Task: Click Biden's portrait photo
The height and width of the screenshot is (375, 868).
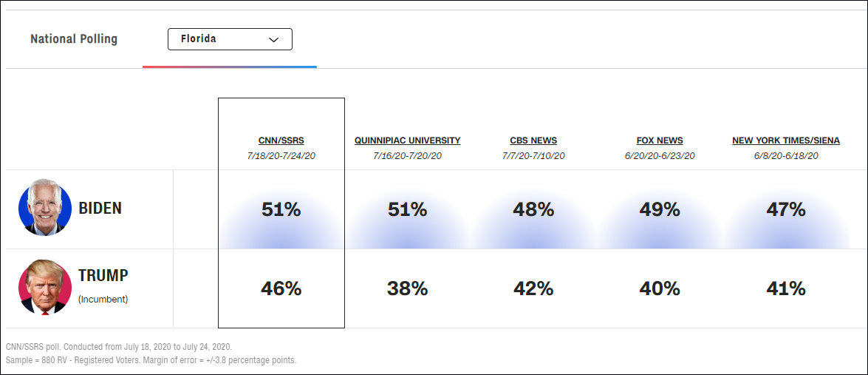Action: 45,209
